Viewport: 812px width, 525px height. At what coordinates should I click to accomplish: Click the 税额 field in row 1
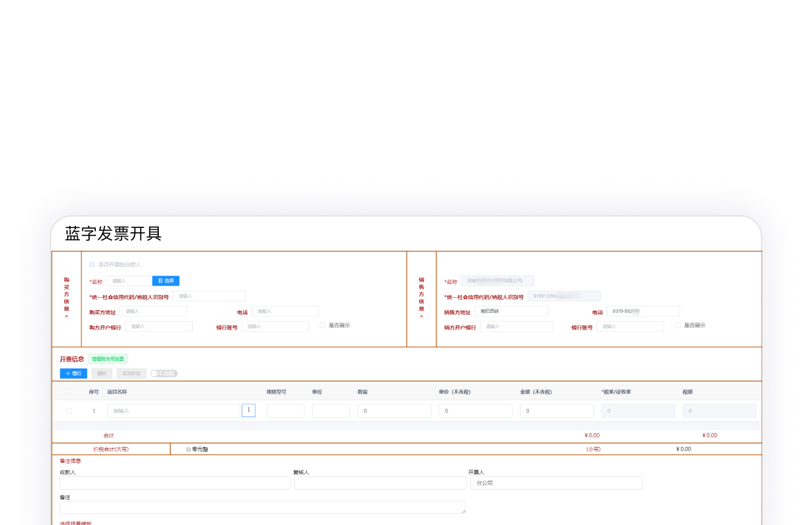point(719,411)
